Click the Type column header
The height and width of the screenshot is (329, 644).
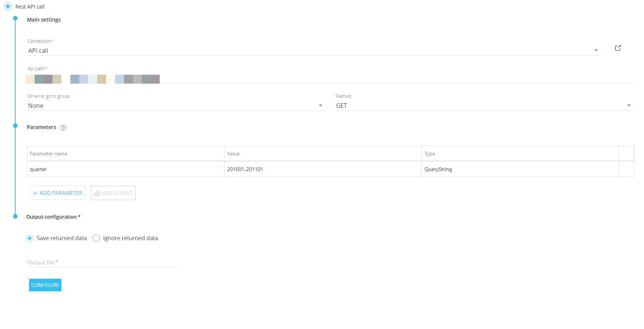pyautogui.click(x=430, y=154)
